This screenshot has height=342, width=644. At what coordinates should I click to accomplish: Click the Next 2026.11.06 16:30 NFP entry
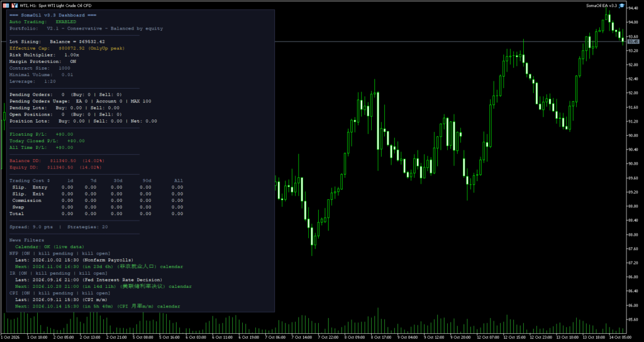(x=99, y=267)
